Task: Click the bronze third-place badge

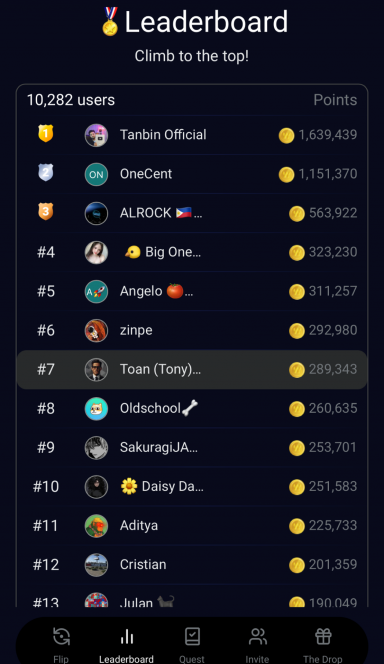Action: [46, 211]
